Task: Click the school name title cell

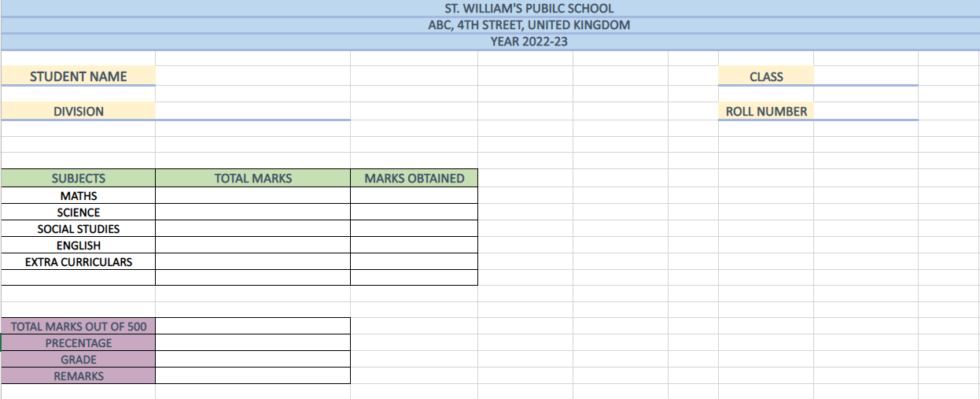Action: point(529,9)
